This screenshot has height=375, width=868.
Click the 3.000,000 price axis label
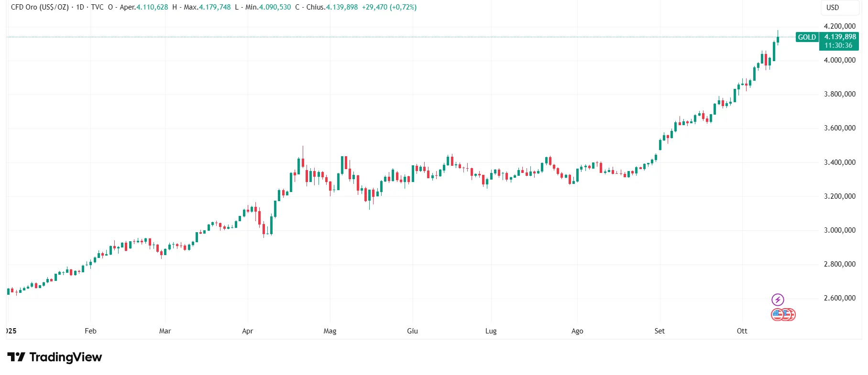click(x=839, y=230)
